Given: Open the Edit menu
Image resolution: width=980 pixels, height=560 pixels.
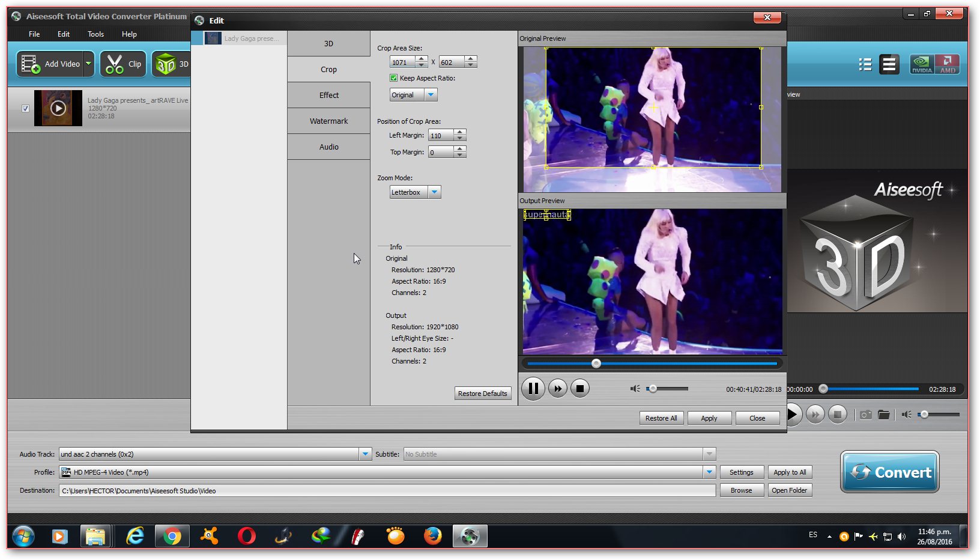Looking at the screenshot, I should coord(64,34).
